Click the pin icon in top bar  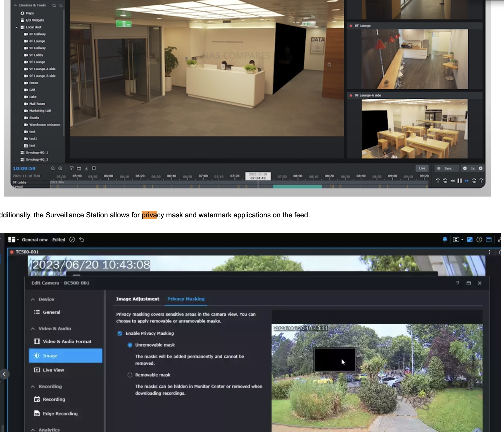click(445, 240)
